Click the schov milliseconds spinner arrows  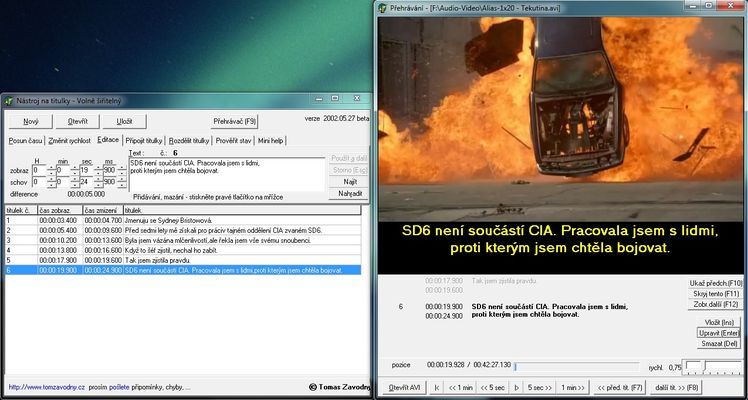[122, 182]
